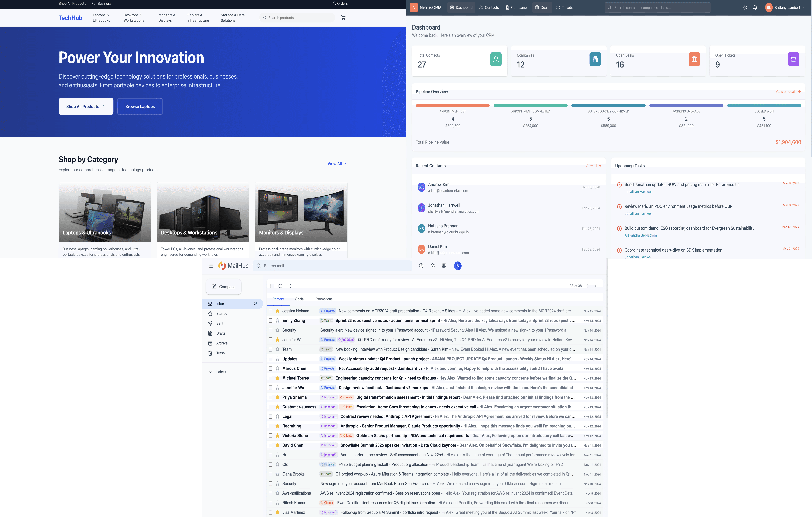812x518 pixels.
Task: Open the three-dot more options menu in MailHub
Action: click(x=290, y=286)
